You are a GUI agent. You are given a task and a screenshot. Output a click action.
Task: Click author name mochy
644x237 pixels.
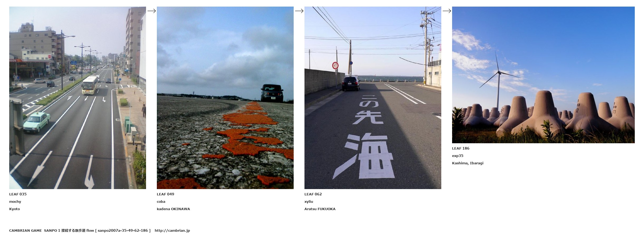coord(15,201)
